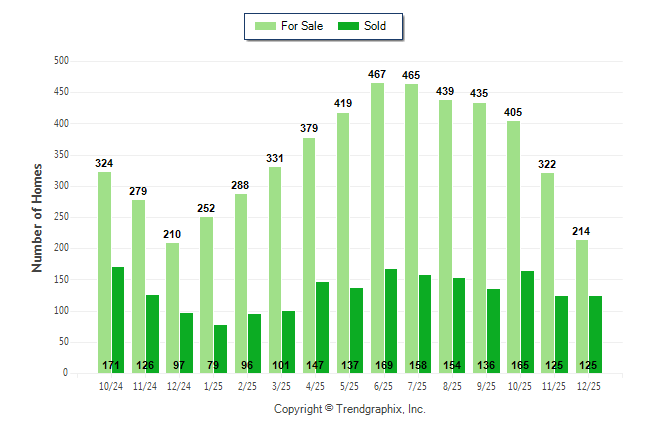
Task: Click the Number of Homes axis title
Action: click(38, 217)
